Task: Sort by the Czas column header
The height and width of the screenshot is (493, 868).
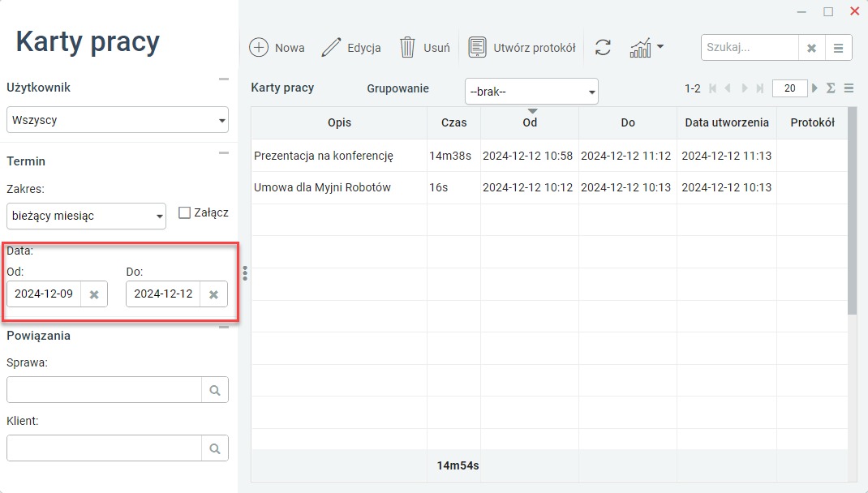Action: (x=454, y=122)
